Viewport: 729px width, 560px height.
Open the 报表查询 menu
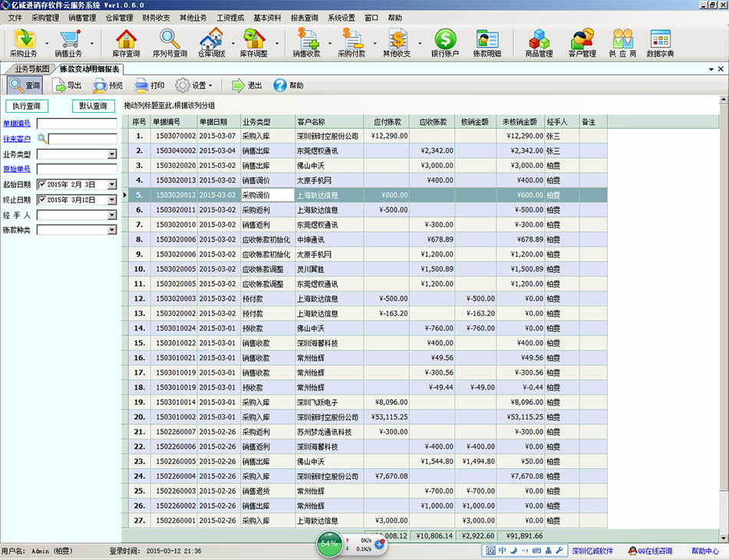point(305,18)
